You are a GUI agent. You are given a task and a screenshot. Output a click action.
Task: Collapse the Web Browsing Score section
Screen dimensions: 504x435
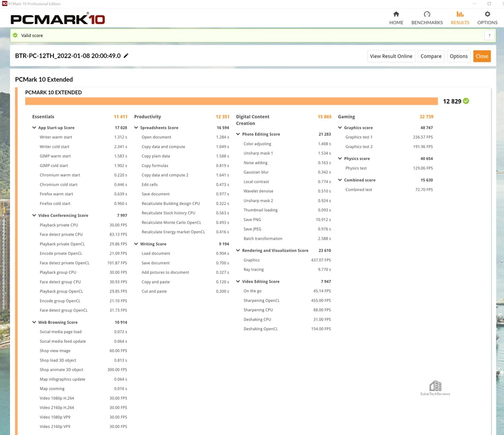coord(34,322)
